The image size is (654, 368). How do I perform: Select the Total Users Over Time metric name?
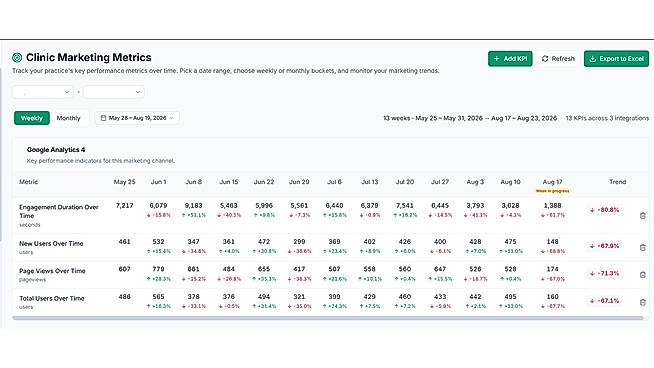point(52,298)
